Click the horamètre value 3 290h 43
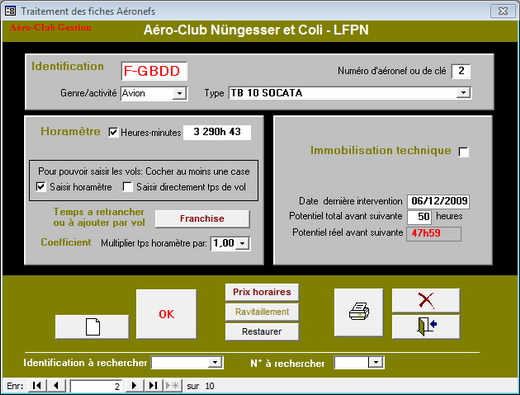Image resolution: width=520 pixels, height=395 pixels. 217,132
